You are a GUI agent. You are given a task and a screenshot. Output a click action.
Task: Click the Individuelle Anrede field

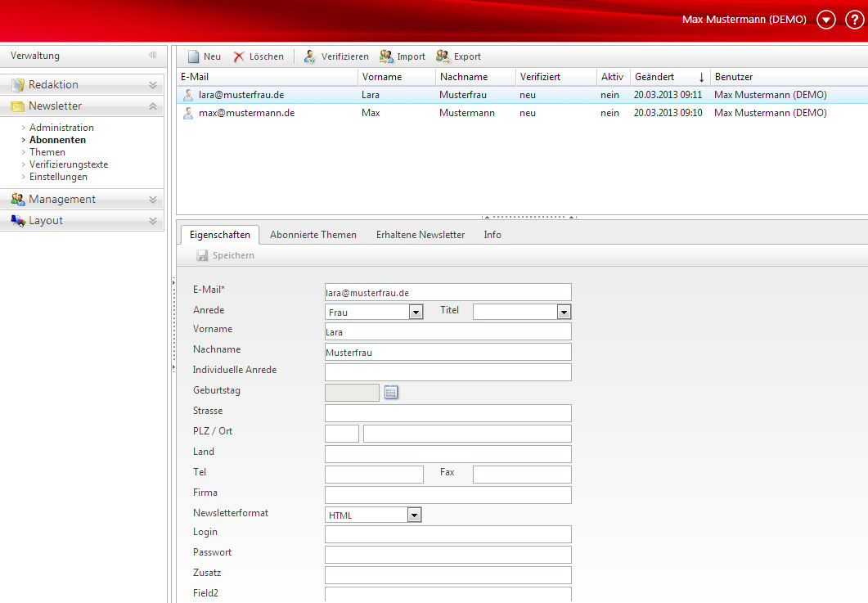[x=447, y=372]
